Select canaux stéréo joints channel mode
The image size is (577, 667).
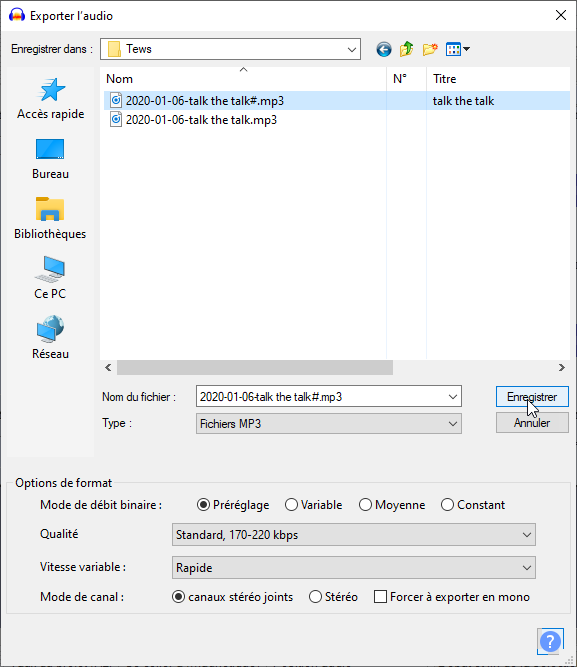(x=232, y=597)
